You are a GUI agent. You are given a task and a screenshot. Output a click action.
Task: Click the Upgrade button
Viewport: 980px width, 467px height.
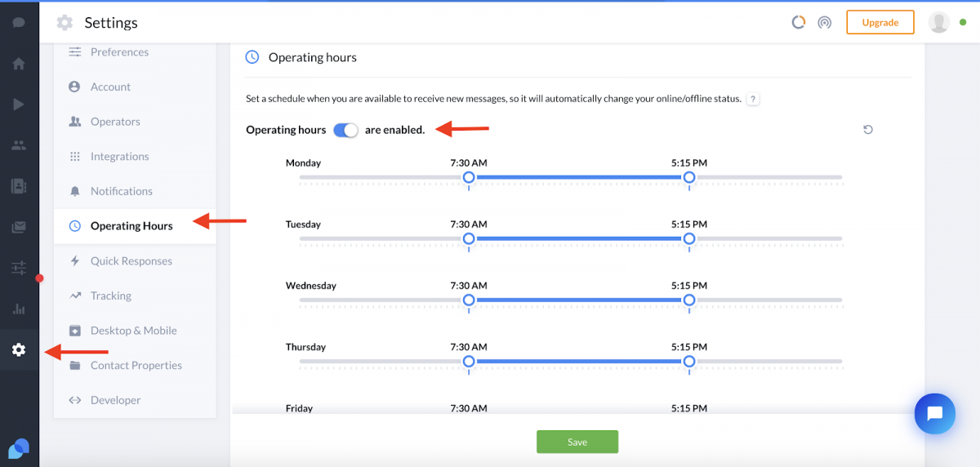880,22
